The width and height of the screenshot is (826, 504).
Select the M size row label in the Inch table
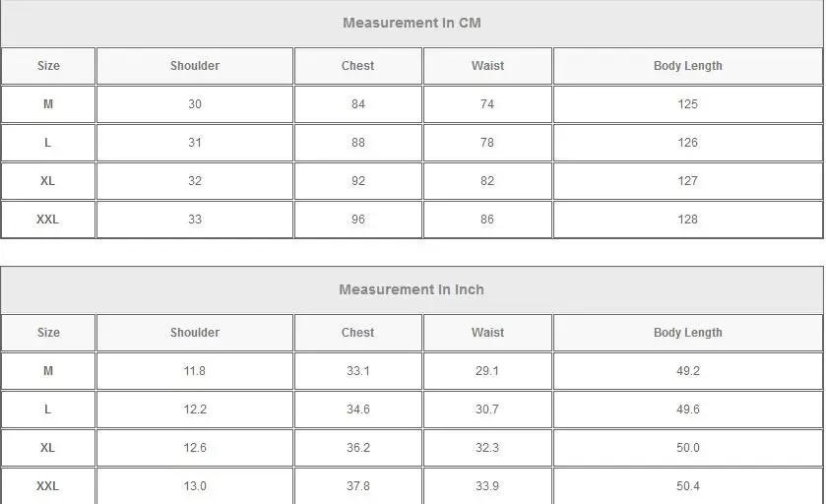48,371
